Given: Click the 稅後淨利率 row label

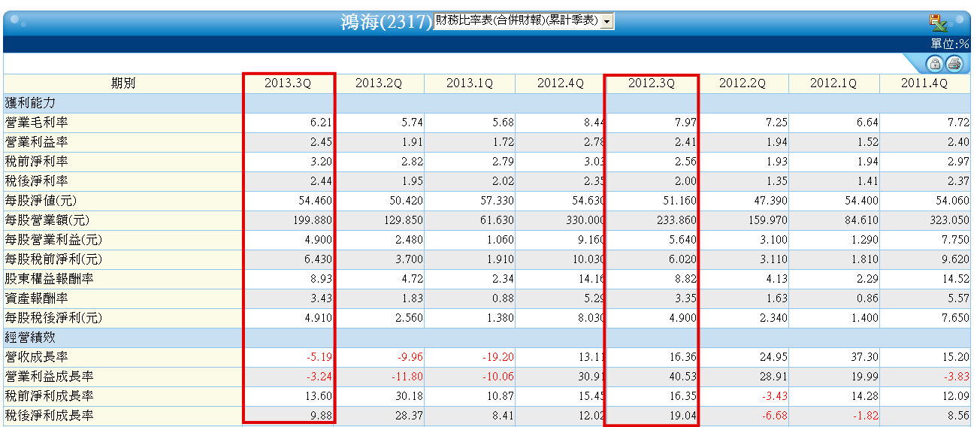Looking at the screenshot, I should (37, 180).
